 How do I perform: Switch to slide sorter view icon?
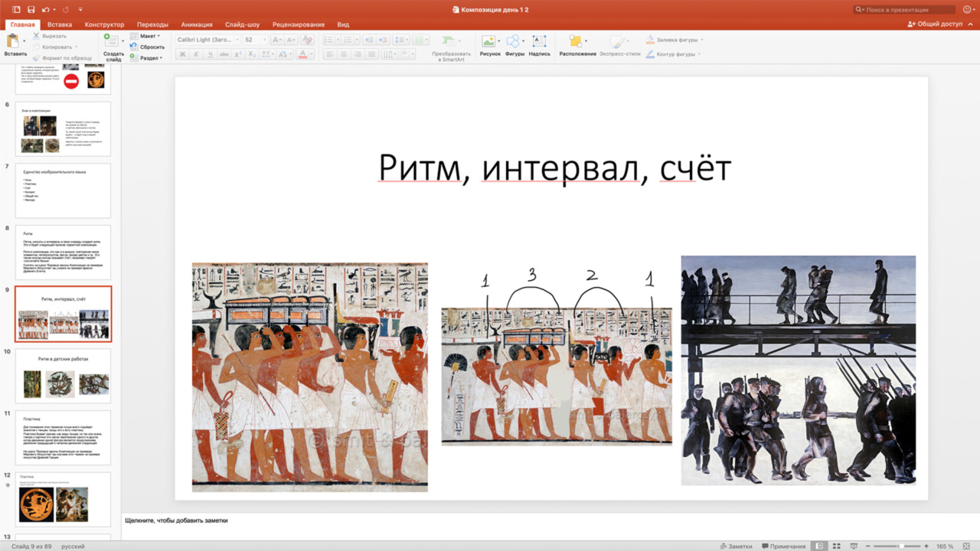836,546
